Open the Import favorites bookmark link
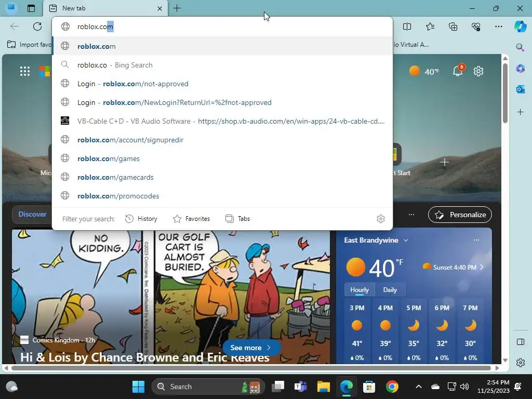This screenshot has width=532, height=399. pyautogui.click(x=29, y=45)
